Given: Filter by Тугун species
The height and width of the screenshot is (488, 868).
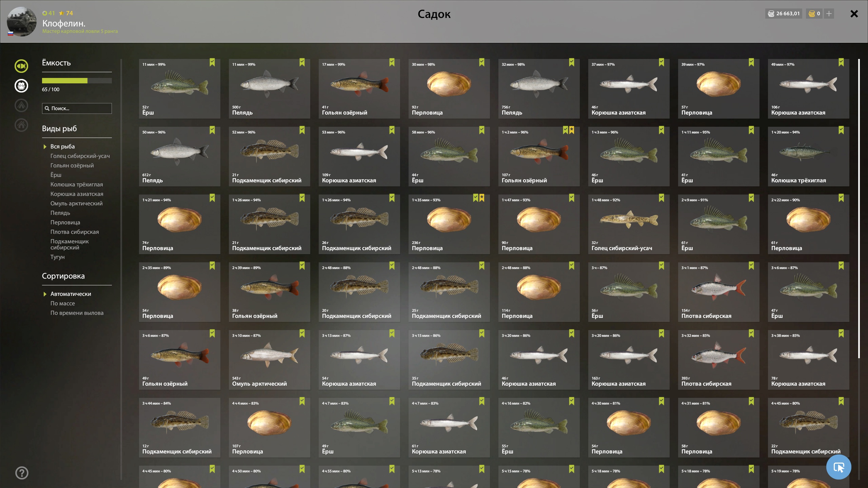Looking at the screenshot, I should (x=58, y=257).
